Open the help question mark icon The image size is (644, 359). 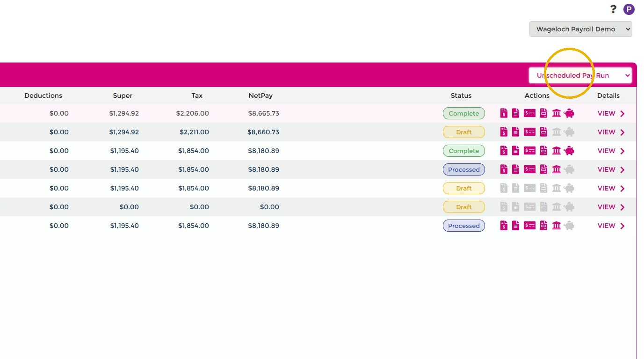(614, 9)
